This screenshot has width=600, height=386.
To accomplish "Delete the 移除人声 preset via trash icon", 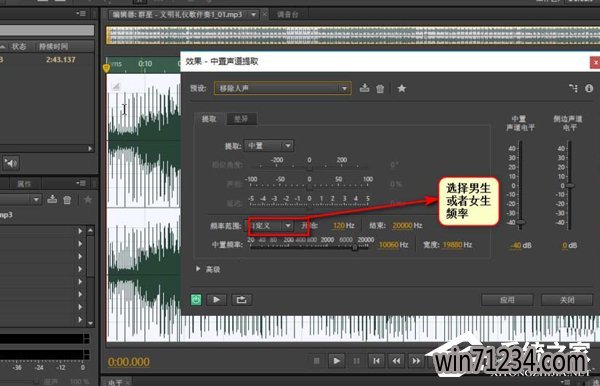I will [x=380, y=88].
